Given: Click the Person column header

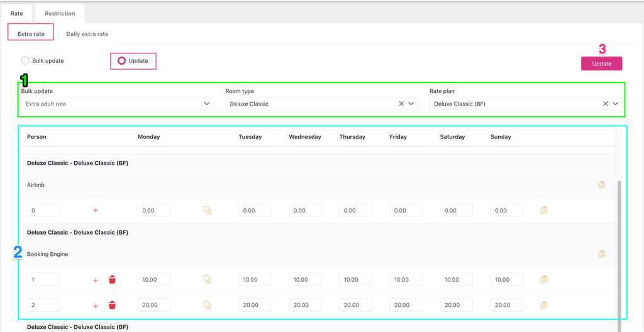Looking at the screenshot, I should click(36, 137).
